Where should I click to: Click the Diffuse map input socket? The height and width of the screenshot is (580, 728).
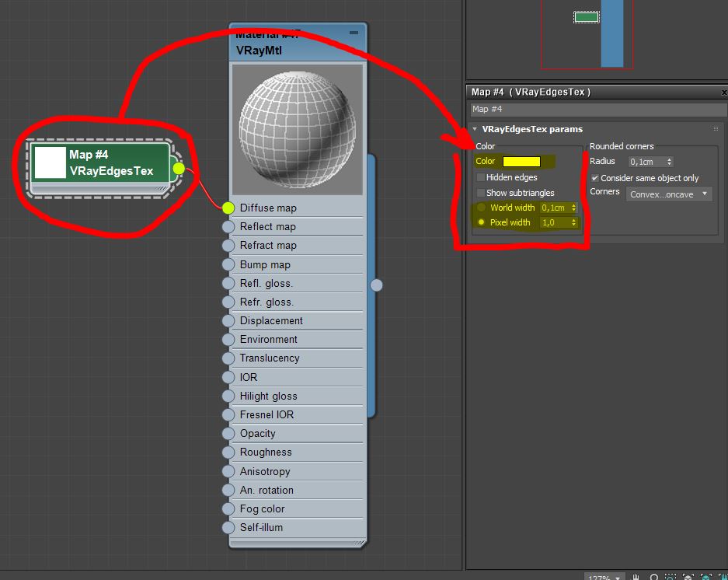point(228,208)
